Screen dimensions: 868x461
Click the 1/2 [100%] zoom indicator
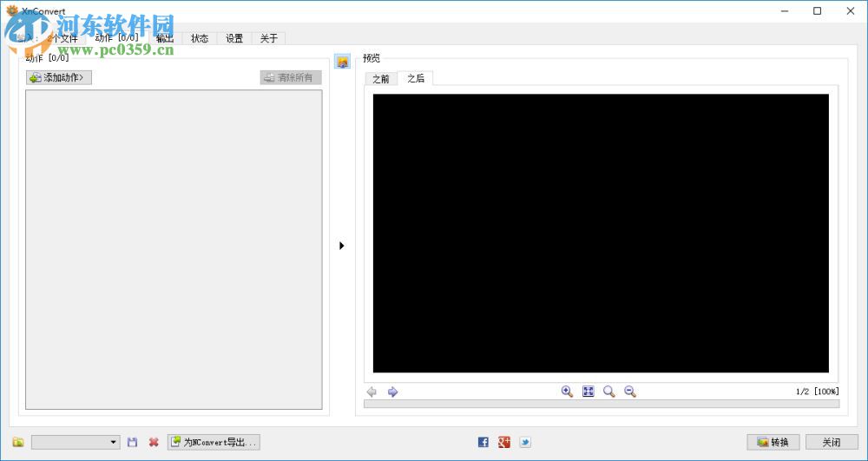[817, 392]
